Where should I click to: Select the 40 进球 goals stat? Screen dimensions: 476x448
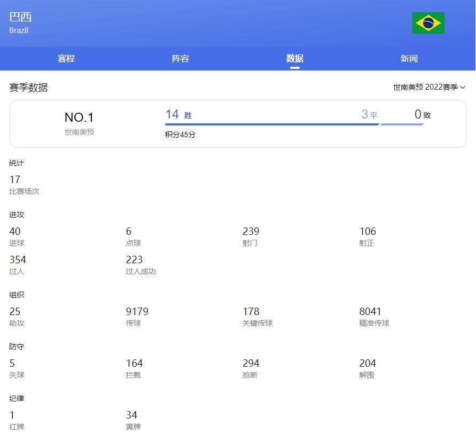coord(16,237)
